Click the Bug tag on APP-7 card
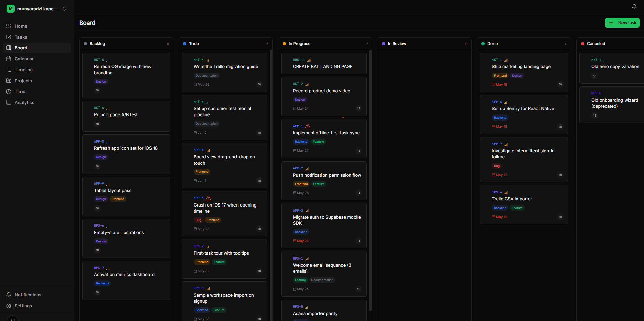The height and width of the screenshot is (321, 644). (x=497, y=166)
